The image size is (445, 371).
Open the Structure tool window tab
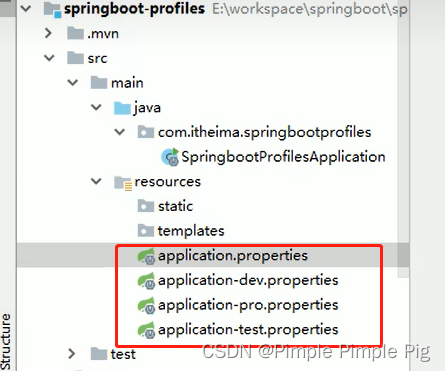tap(6, 342)
